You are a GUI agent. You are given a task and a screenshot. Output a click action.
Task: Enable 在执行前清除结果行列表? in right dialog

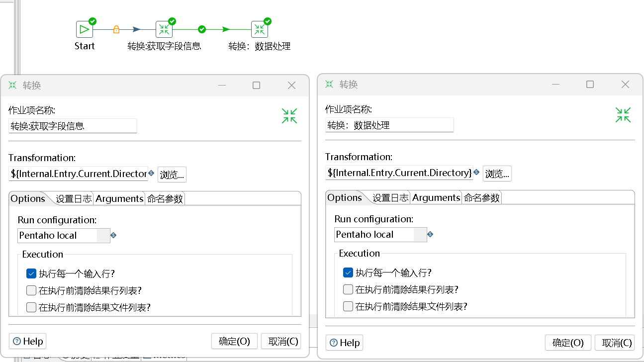pyautogui.click(x=348, y=289)
